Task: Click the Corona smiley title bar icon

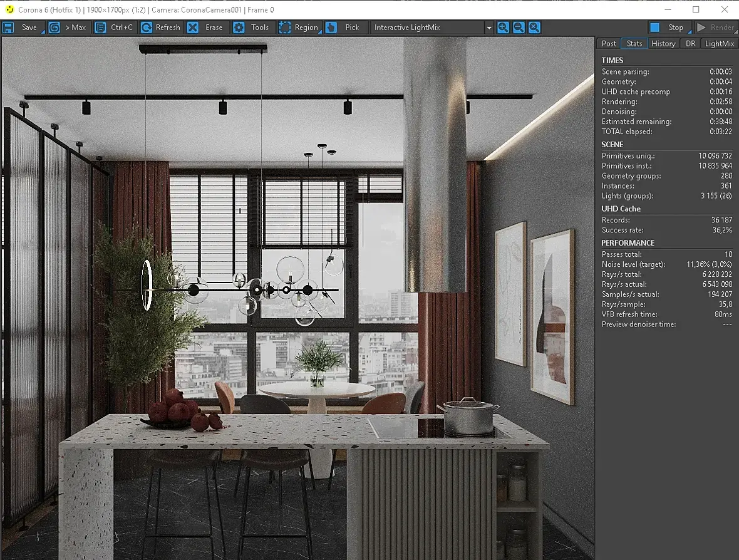Action: click(x=9, y=9)
